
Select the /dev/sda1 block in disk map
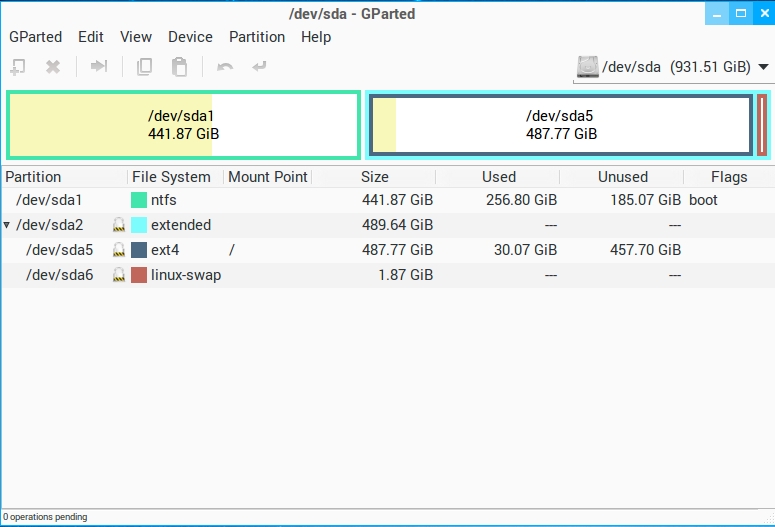(x=183, y=125)
